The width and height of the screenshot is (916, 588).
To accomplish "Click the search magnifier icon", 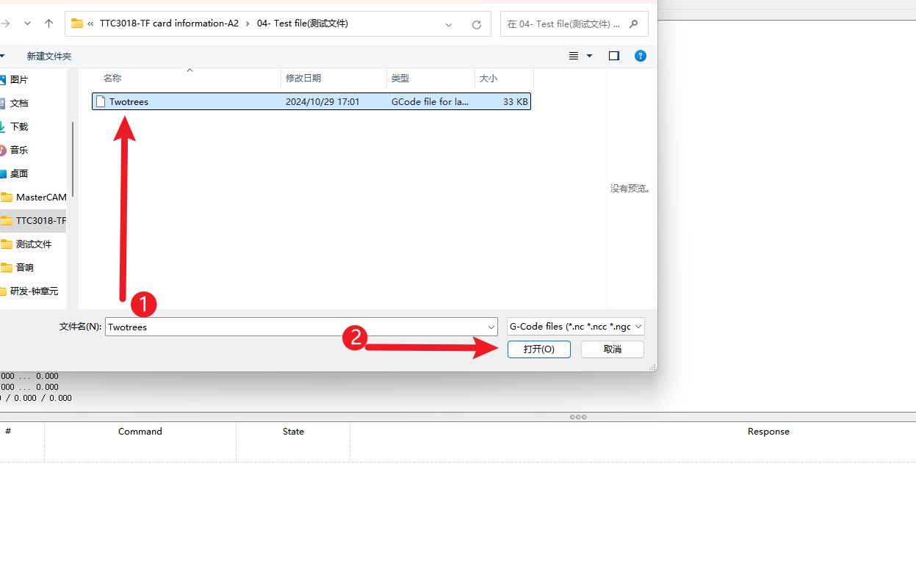I will [x=633, y=23].
